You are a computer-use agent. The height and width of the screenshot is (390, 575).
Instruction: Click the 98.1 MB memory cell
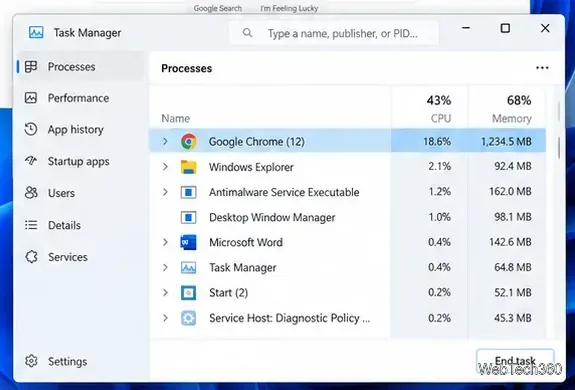[x=513, y=217]
